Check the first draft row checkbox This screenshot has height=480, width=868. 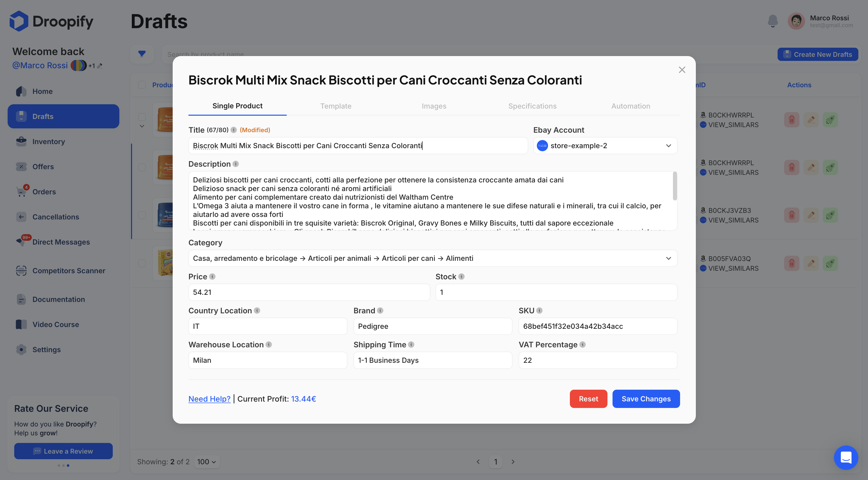click(142, 117)
